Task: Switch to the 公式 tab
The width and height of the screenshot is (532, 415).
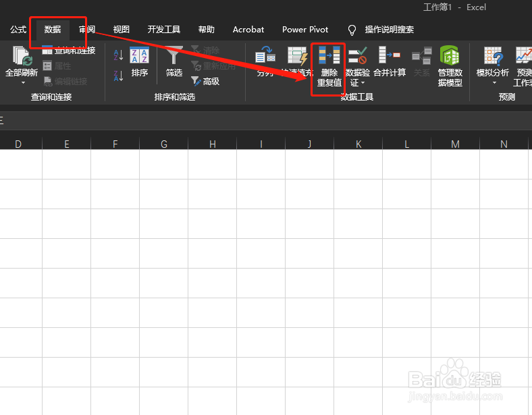Action: tap(18, 30)
